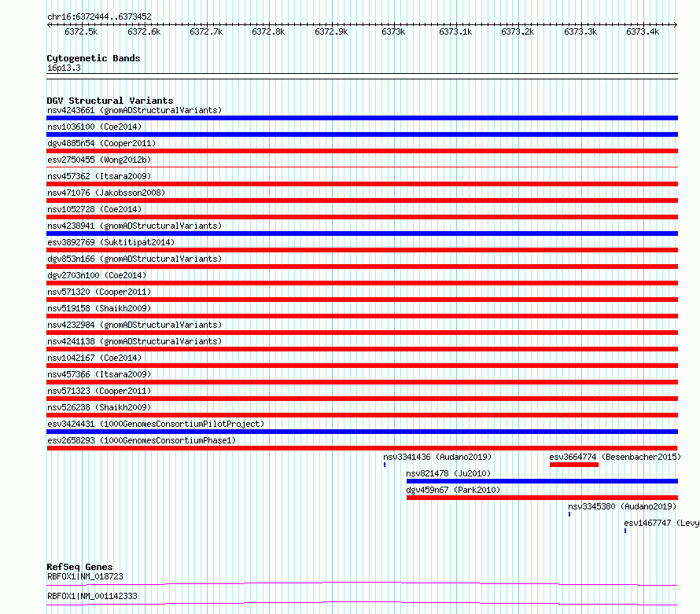
Task: Open the nsv4243661 gnomAD variant label
Action: [x=134, y=110]
